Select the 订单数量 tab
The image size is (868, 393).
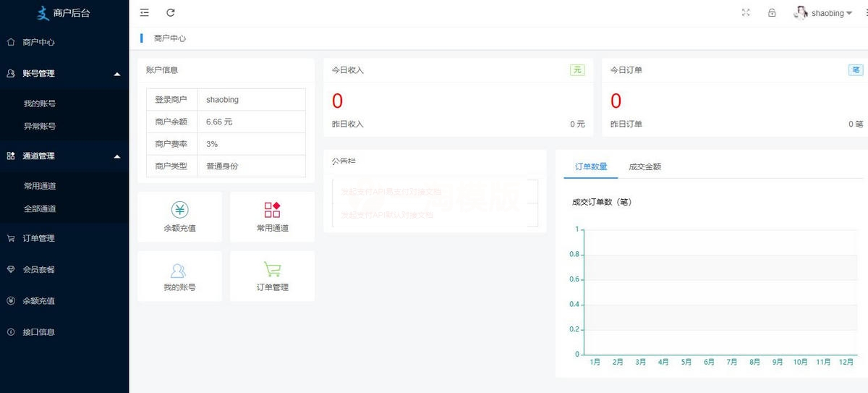[x=591, y=166]
